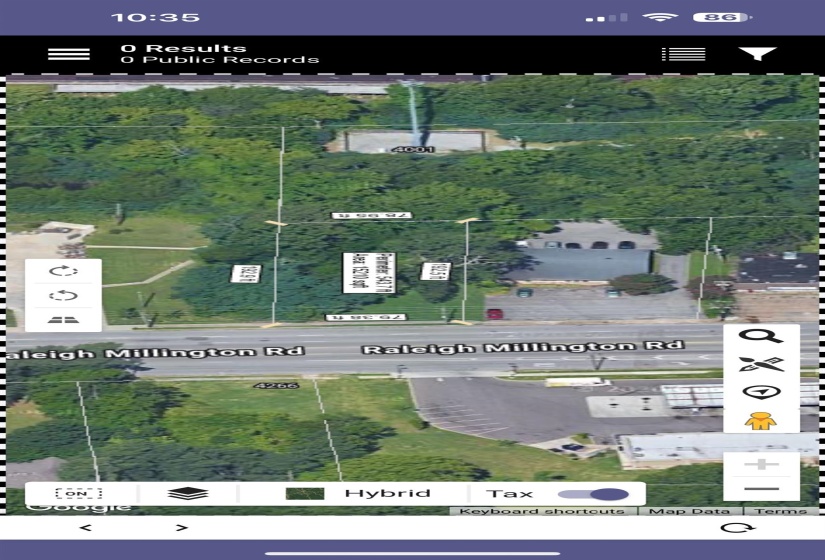Activate the Street View pegman
Image resolution: width=825 pixels, height=560 pixels.
(761, 419)
